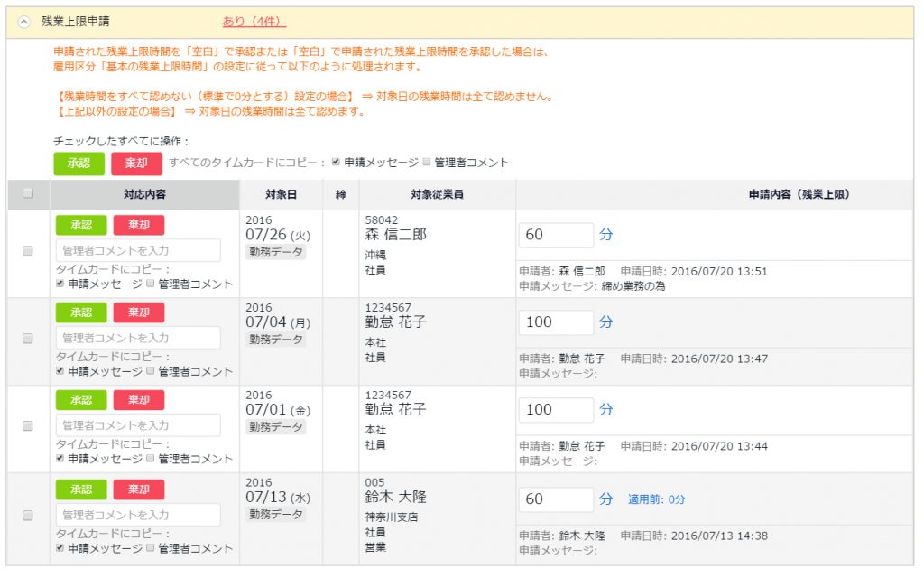Screen dimensions: 924x578
Task: Open 勤務データ for the 07/26 row
Action: pos(276,252)
